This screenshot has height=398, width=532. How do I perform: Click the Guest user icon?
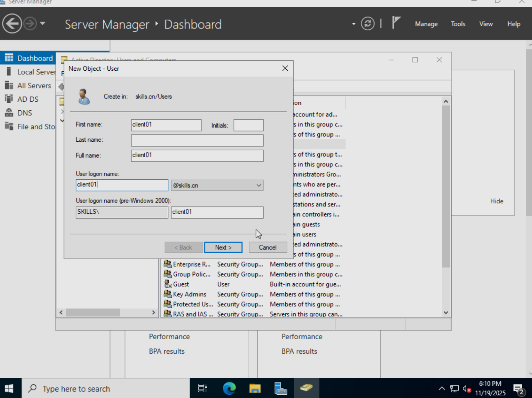click(168, 284)
